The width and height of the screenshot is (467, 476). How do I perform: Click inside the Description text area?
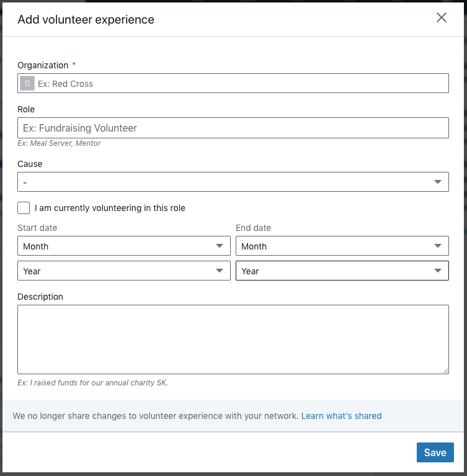[233, 339]
